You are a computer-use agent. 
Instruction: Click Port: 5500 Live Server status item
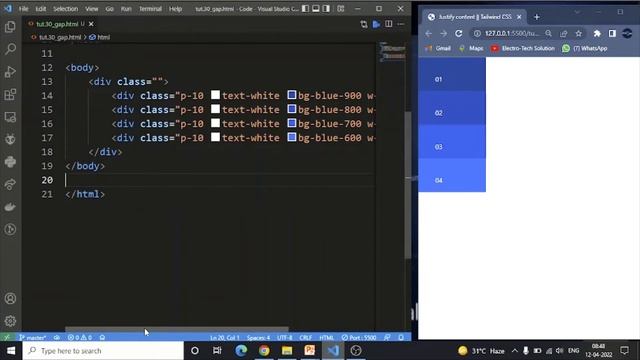[359, 338]
